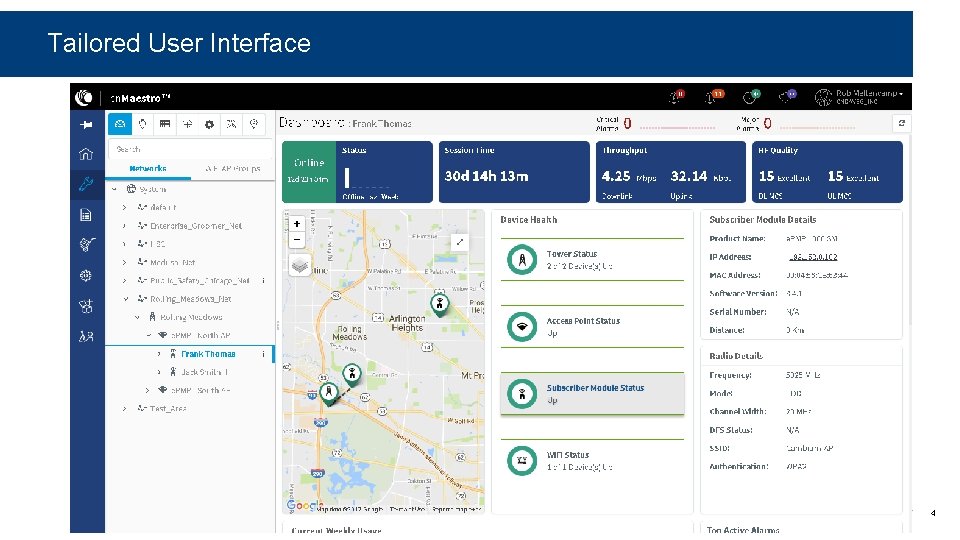Viewport: 960px width, 540px height.
Task: Go to Home via the house sidebar icon
Action: coord(86,154)
